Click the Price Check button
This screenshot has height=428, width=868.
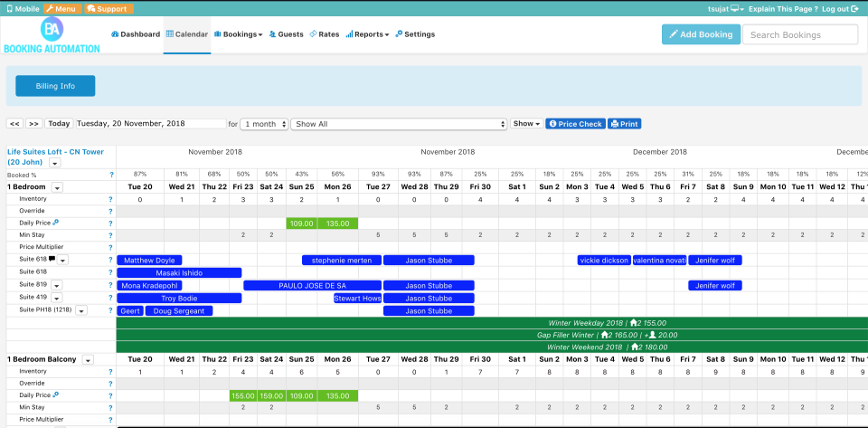[575, 124]
